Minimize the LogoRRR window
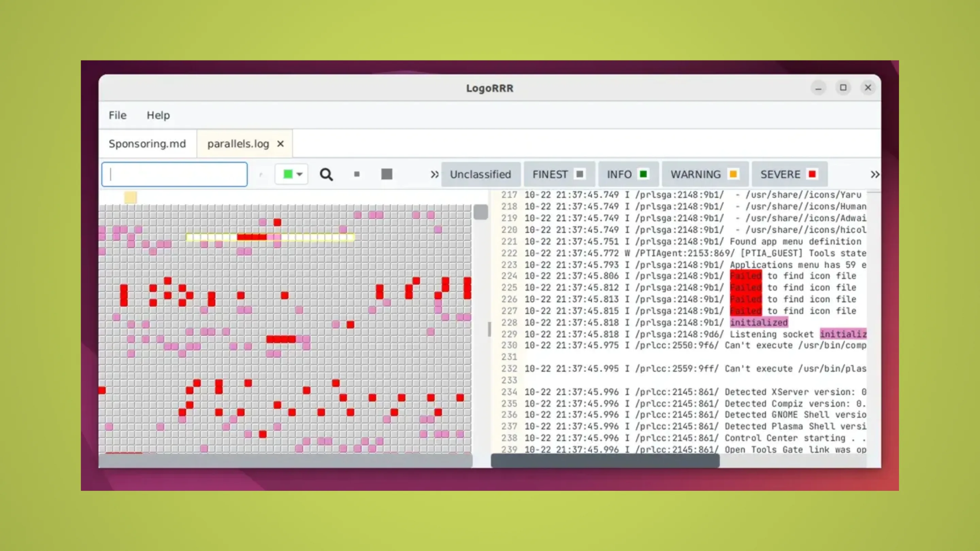The image size is (980, 551). 818,88
